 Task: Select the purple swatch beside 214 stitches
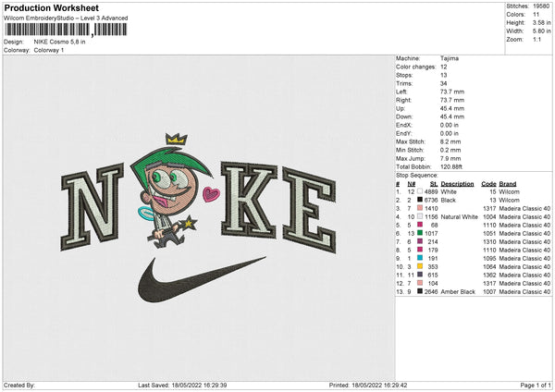point(420,241)
